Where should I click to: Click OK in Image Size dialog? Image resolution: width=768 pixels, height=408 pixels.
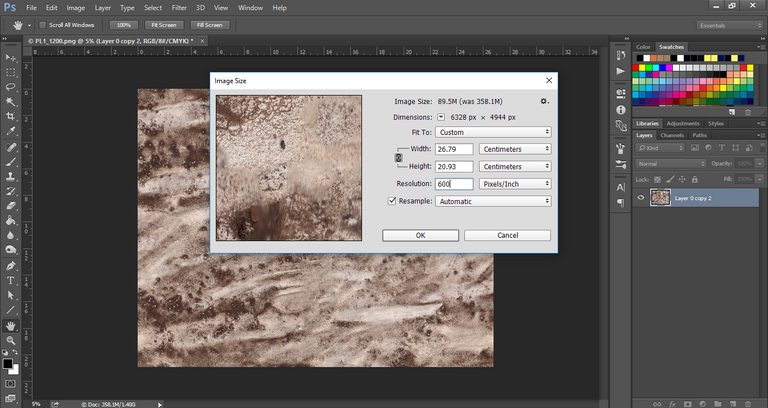pos(420,235)
